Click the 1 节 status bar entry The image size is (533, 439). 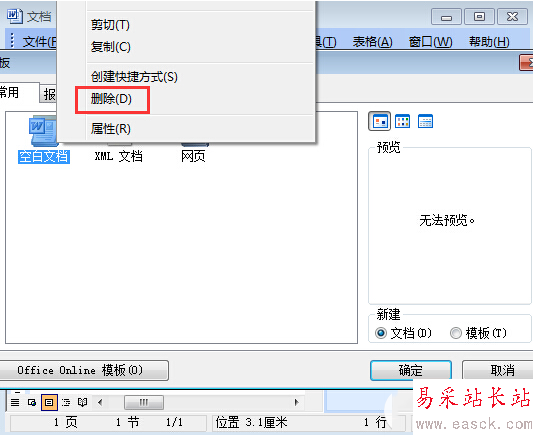pos(127,423)
